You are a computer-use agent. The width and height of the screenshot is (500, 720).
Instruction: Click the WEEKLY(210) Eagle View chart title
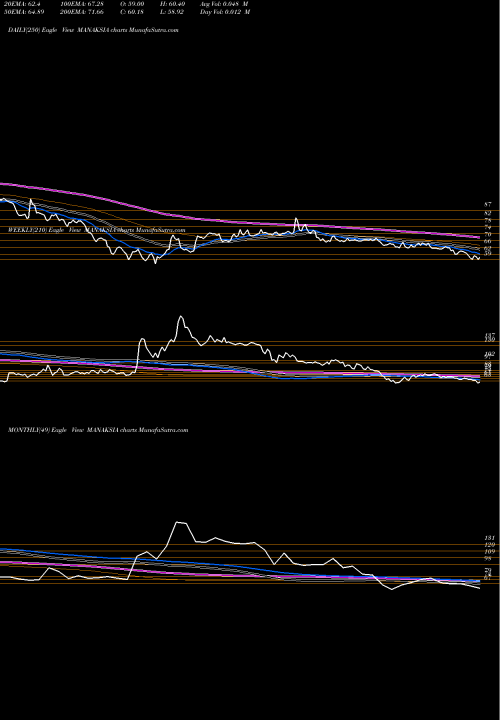[96, 230]
